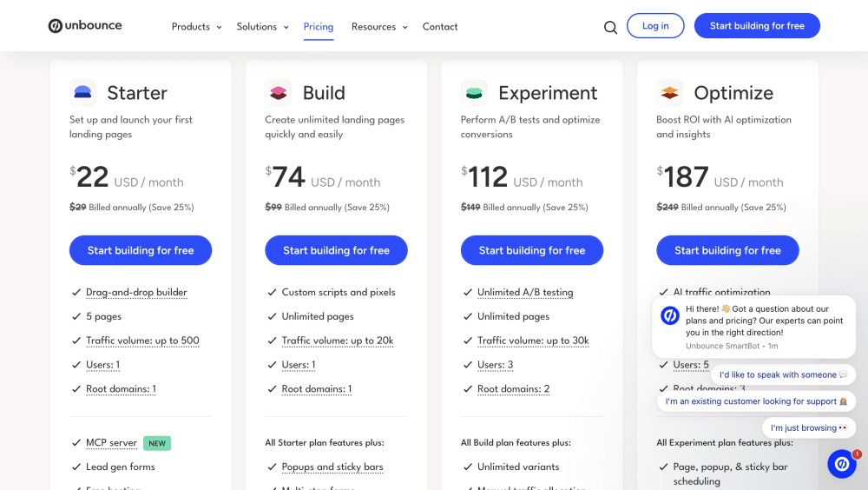Choose "I'm an existing customer looking for support"
The width and height of the screenshot is (868, 490).
point(756,401)
